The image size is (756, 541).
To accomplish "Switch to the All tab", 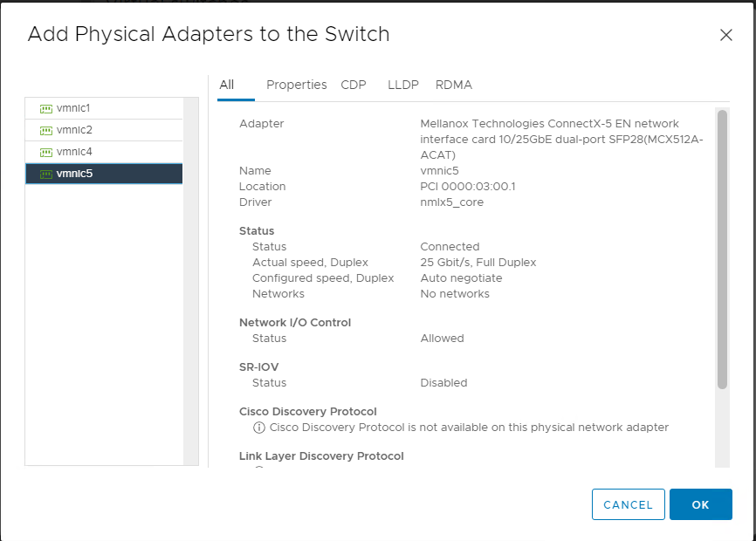I will click(227, 85).
